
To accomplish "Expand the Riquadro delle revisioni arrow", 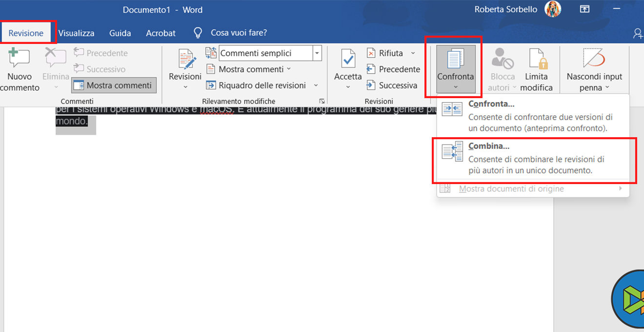I will (x=316, y=85).
